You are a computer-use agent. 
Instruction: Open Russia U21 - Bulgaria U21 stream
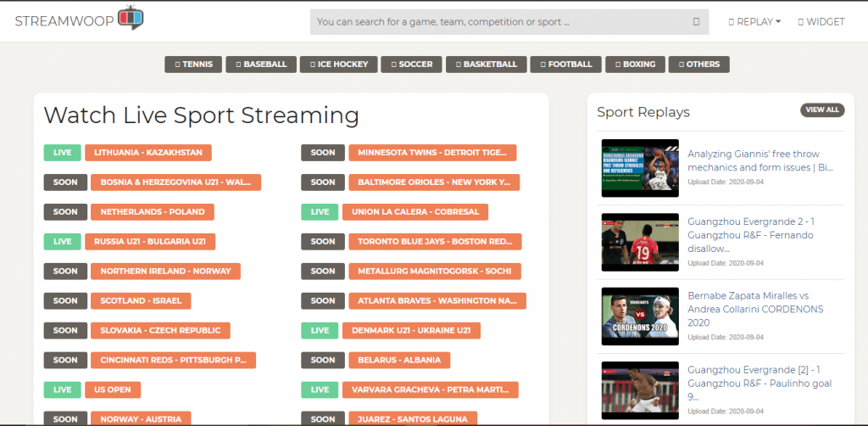pyautogui.click(x=150, y=242)
